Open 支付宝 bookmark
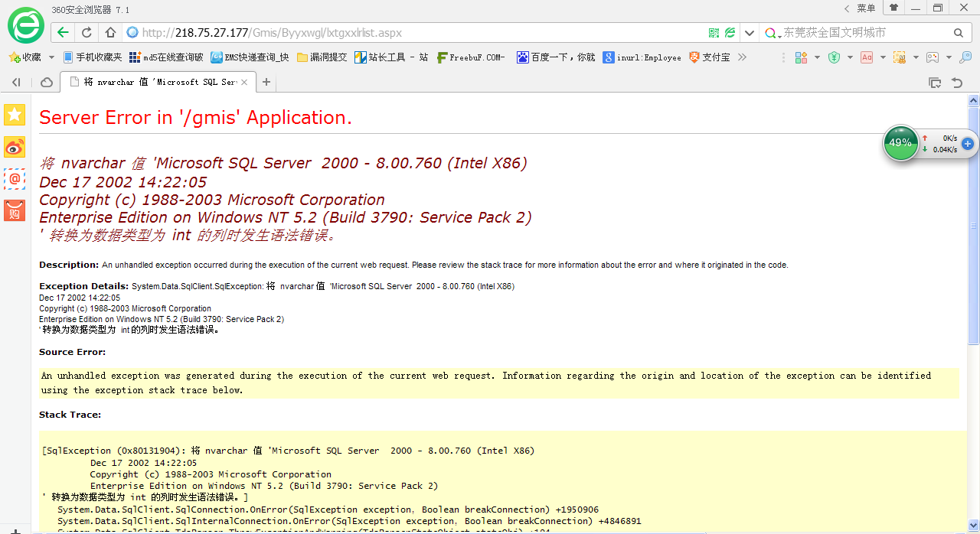The width and height of the screenshot is (980, 534). point(709,57)
